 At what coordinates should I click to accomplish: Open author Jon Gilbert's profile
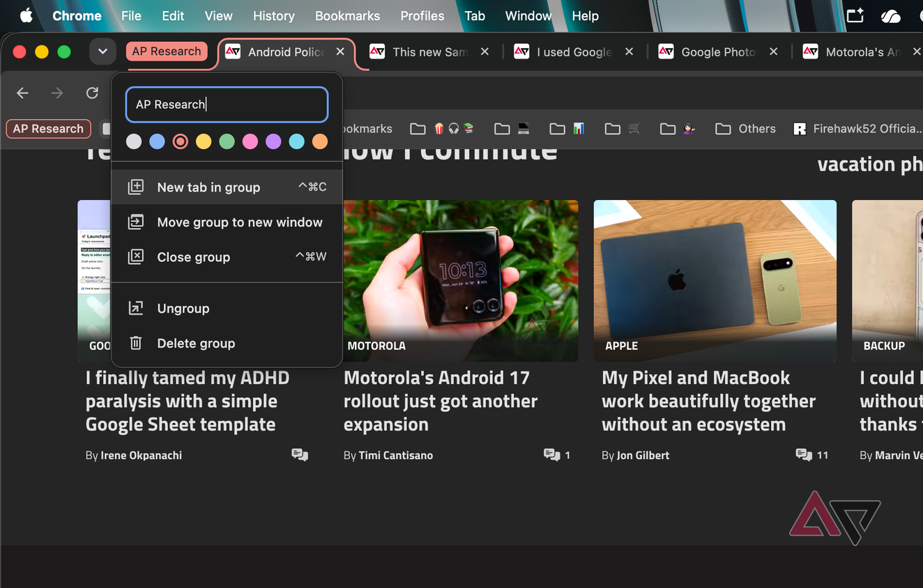coord(643,455)
